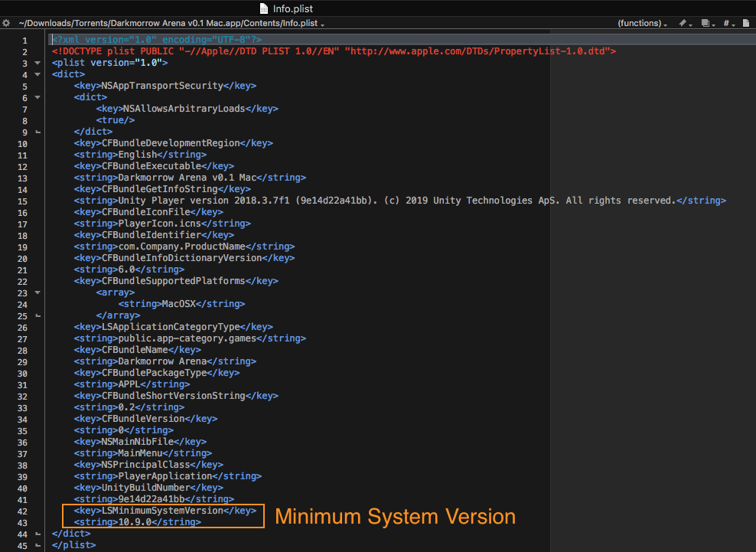Image resolution: width=756 pixels, height=552 pixels.
Task: Click the fold end marker on line 44
Action: [x=38, y=534]
